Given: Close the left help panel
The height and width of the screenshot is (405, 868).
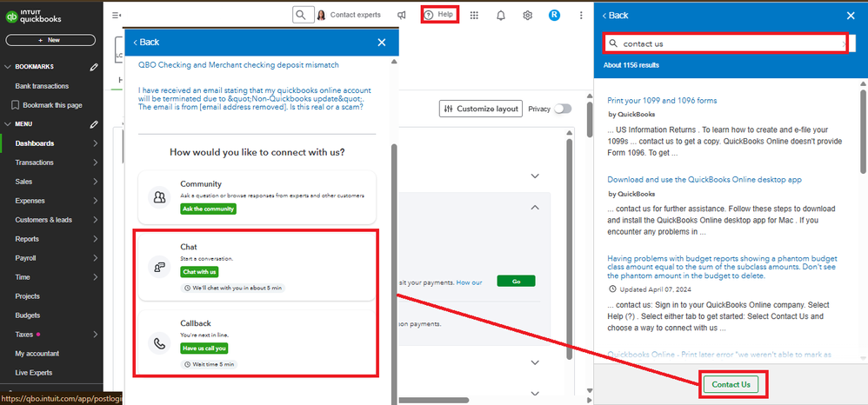Looking at the screenshot, I should tap(382, 42).
